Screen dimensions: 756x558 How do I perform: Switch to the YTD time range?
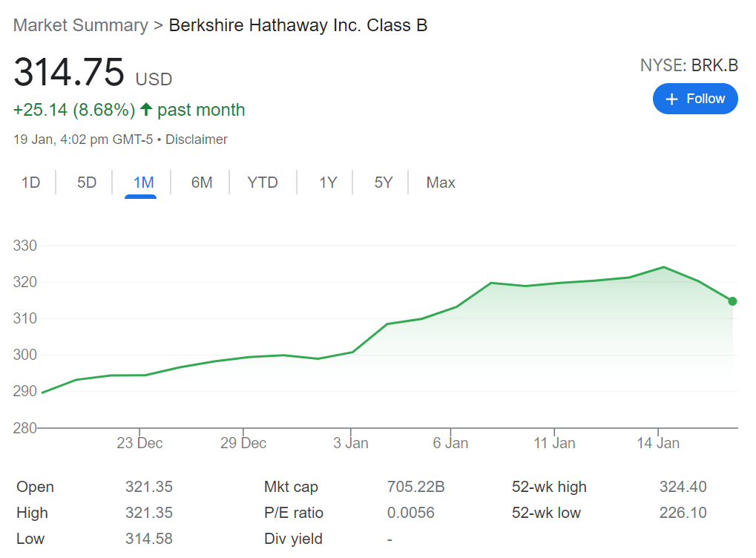[x=263, y=183]
